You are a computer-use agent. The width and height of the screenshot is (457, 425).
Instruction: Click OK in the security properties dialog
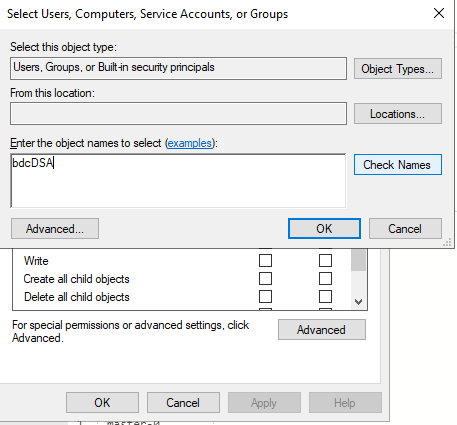click(102, 402)
